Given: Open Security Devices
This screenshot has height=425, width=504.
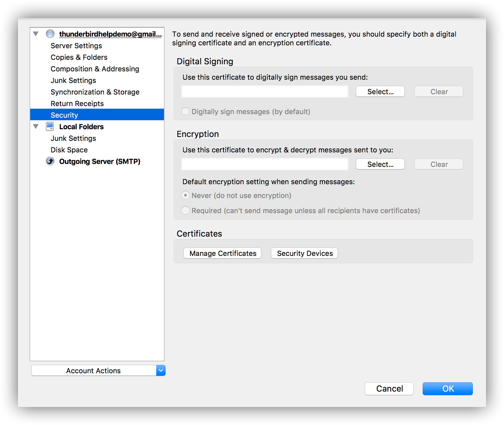Looking at the screenshot, I should (x=304, y=253).
